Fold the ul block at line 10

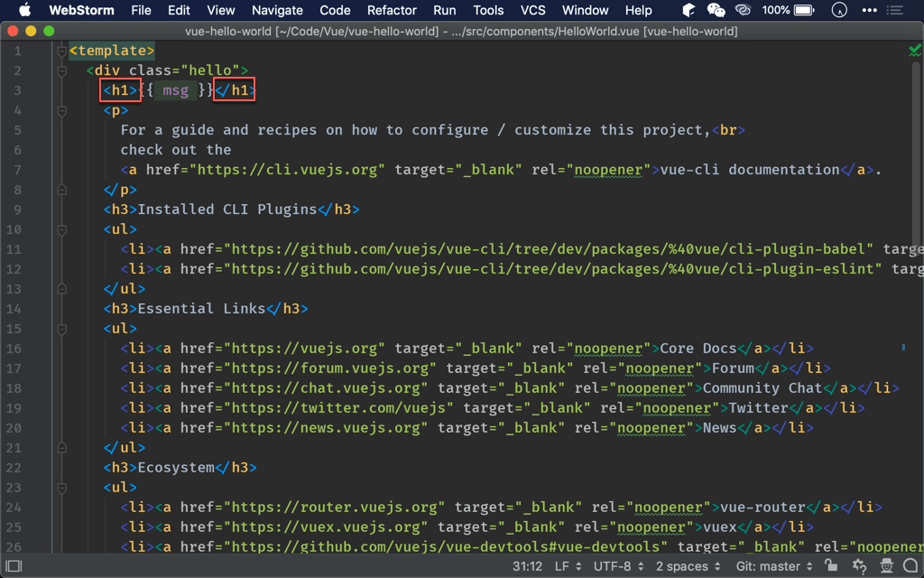[x=62, y=230]
